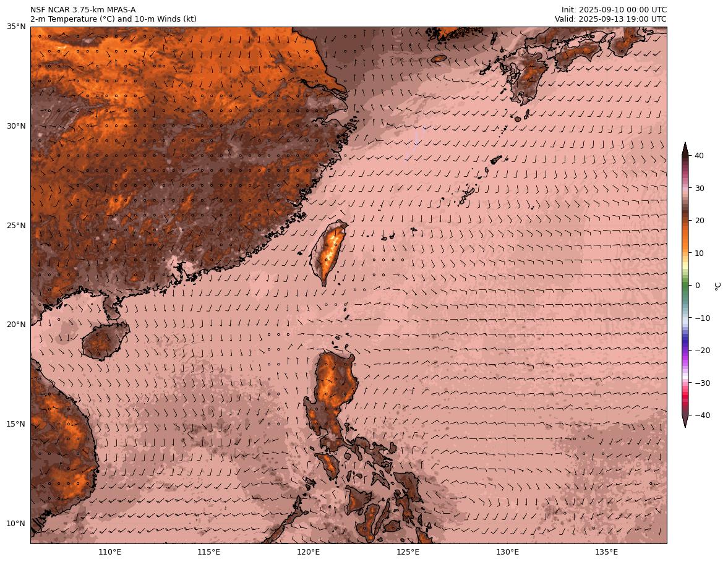Viewport: 728px width, 562px height.
Task: Click the Valid: 2025-09-13 19:00 UTC text
Action: pyautogui.click(x=610, y=19)
